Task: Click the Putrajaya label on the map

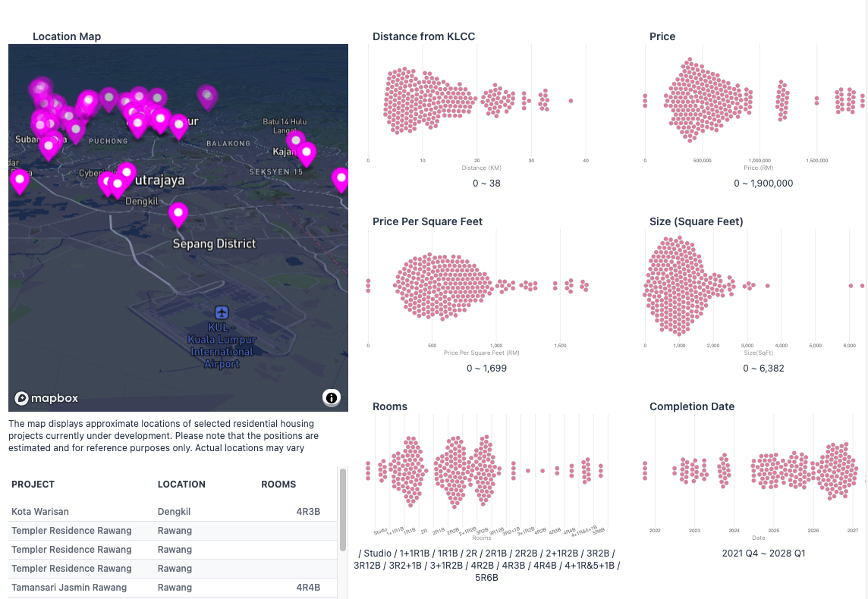Action: click(159, 181)
